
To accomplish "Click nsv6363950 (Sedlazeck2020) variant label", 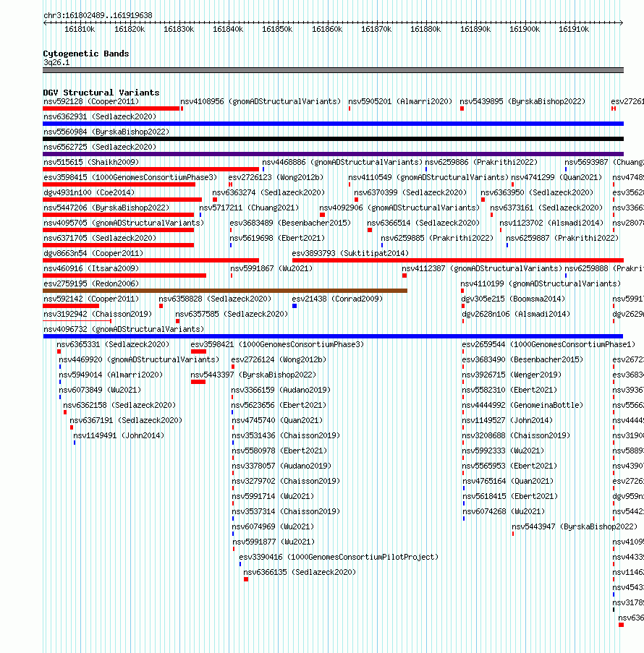I will click(538, 192).
